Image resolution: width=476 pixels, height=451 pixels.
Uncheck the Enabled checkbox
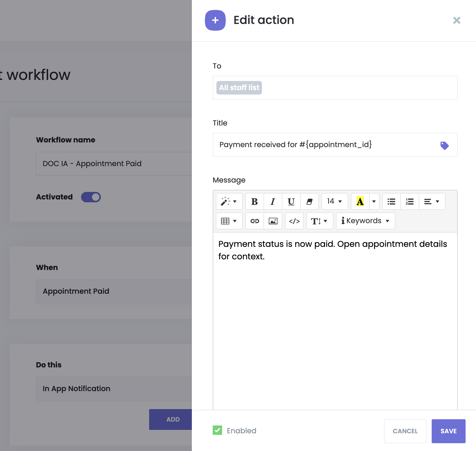[217, 430]
